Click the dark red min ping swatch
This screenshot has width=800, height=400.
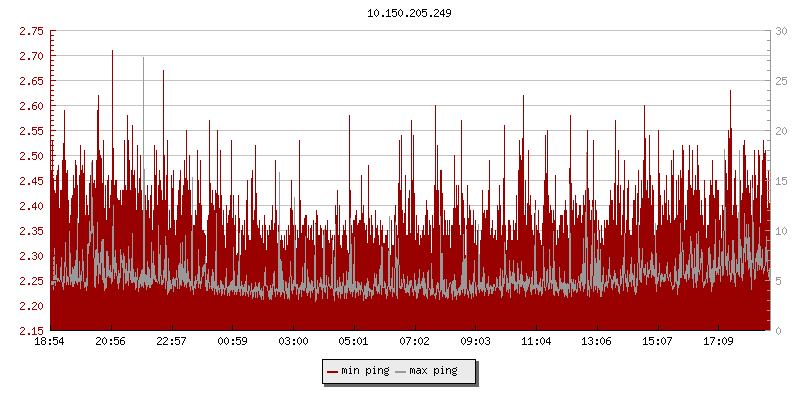point(332,372)
